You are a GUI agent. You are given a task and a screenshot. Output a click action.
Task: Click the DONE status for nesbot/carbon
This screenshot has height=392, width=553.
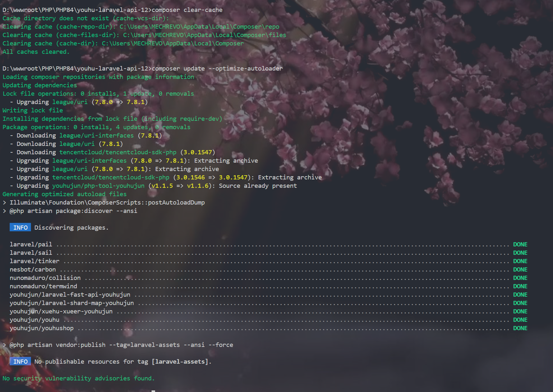[520, 270]
